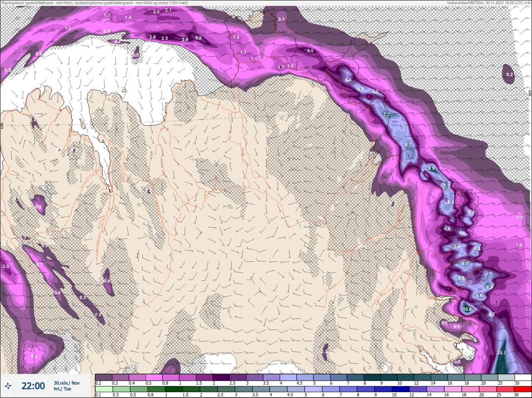Click the 3.1 precipitation value on the map
532x398 pixels.
(310, 51)
